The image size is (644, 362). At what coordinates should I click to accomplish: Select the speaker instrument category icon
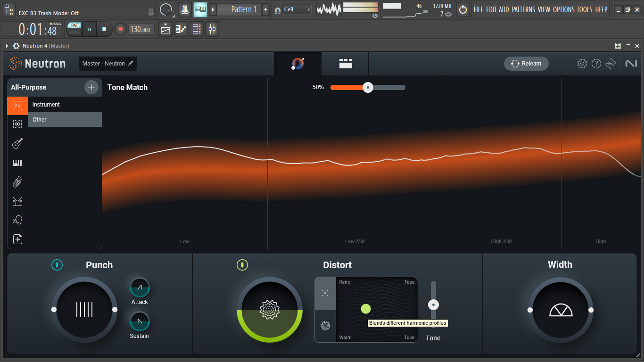(17, 124)
